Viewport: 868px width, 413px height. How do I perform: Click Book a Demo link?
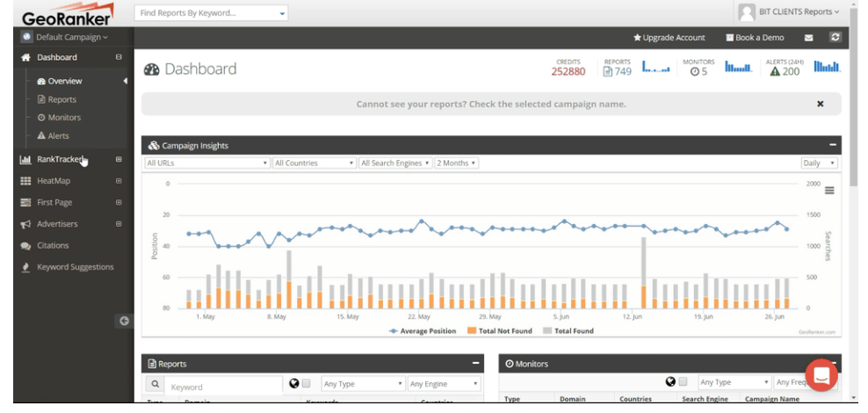click(755, 38)
